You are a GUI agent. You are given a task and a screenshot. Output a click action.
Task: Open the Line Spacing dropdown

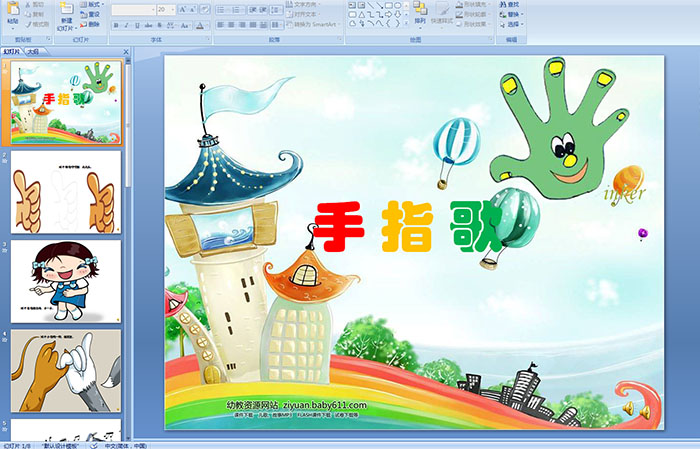point(276,10)
